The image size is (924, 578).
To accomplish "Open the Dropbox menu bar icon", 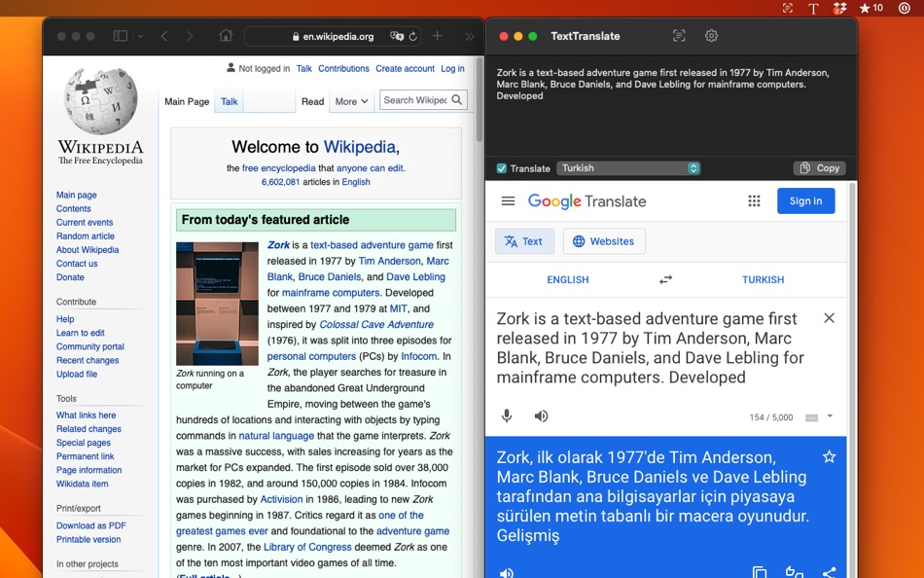I will pos(839,8).
